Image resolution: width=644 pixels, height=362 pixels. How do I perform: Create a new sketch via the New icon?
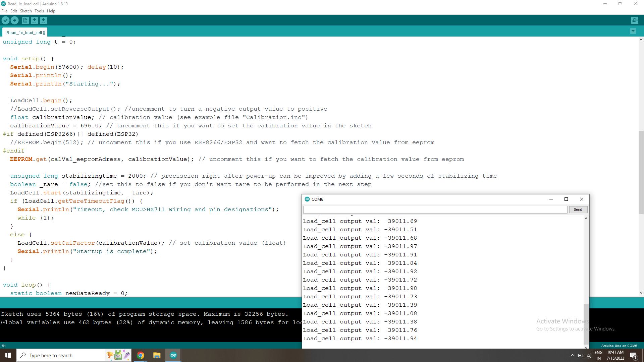click(25, 20)
